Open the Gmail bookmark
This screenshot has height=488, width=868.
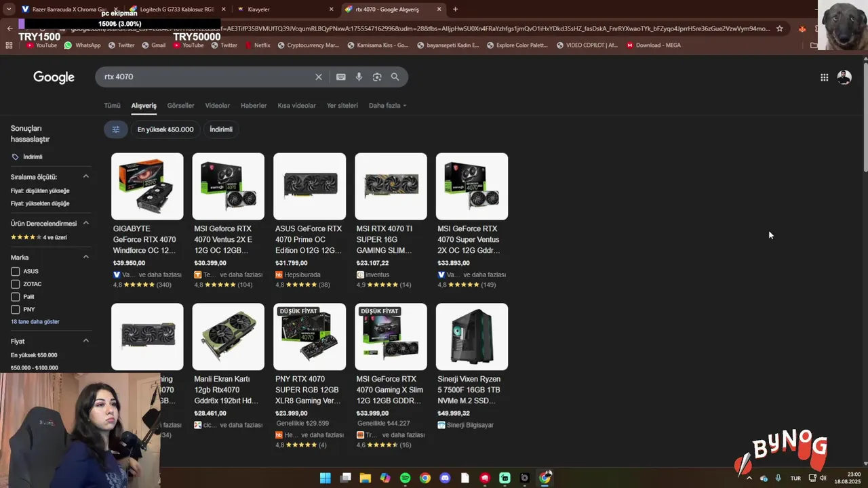tap(153, 45)
